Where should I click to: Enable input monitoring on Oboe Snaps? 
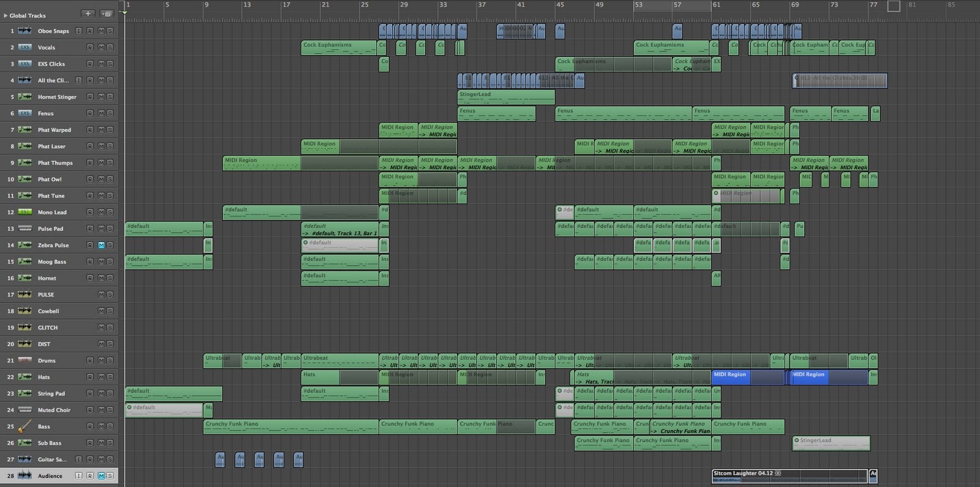[78, 31]
